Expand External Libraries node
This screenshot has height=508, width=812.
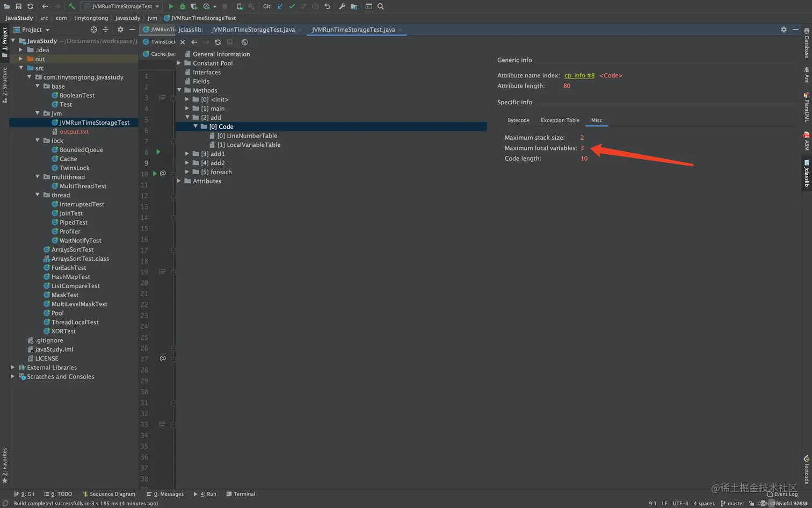(x=12, y=368)
